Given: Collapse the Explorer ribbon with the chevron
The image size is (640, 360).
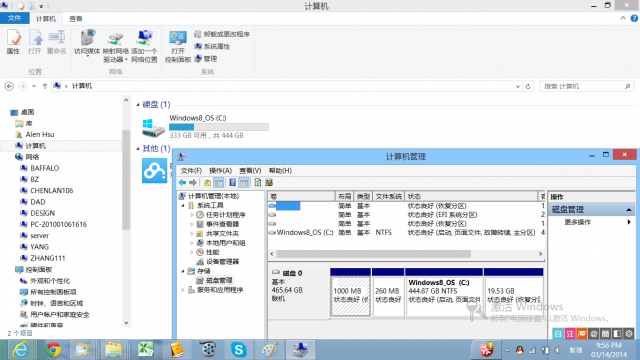Looking at the screenshot, I should point(623,18).
